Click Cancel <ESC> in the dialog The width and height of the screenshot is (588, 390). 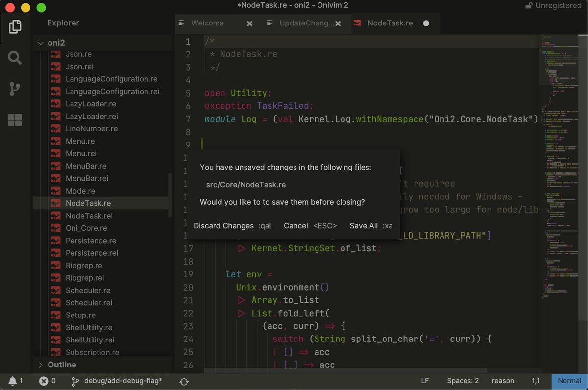[x=310, y=226]
